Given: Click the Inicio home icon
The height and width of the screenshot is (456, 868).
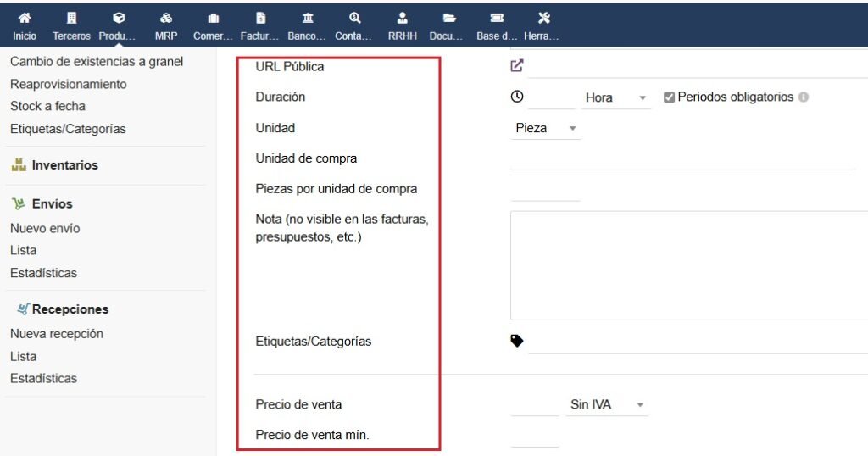Looking at the screenshot, I should pos(25,18).
